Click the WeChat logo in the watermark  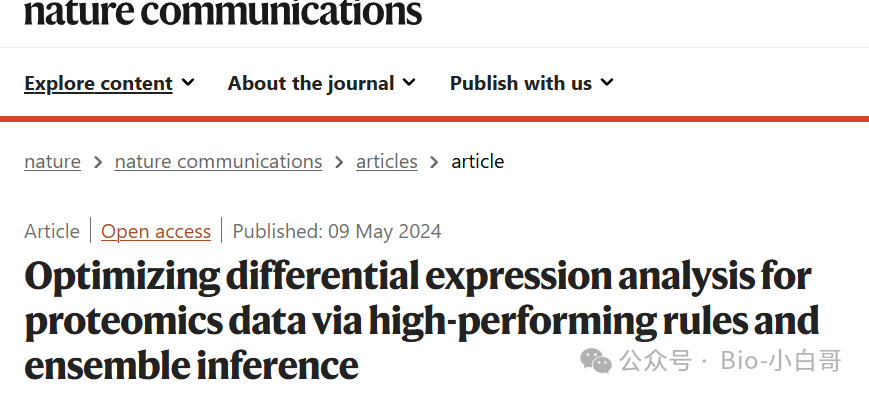tap(596, 361)
